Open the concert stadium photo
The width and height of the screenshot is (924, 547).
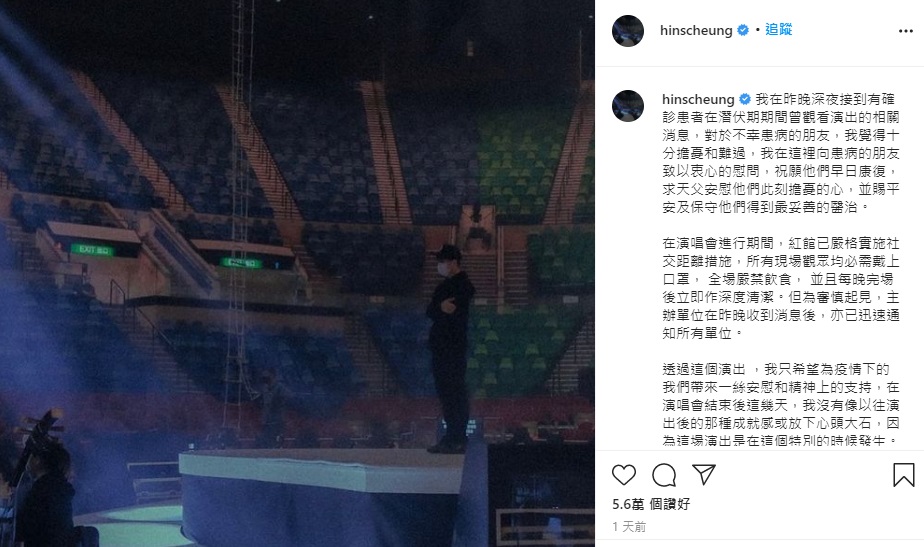coord(297,274)
